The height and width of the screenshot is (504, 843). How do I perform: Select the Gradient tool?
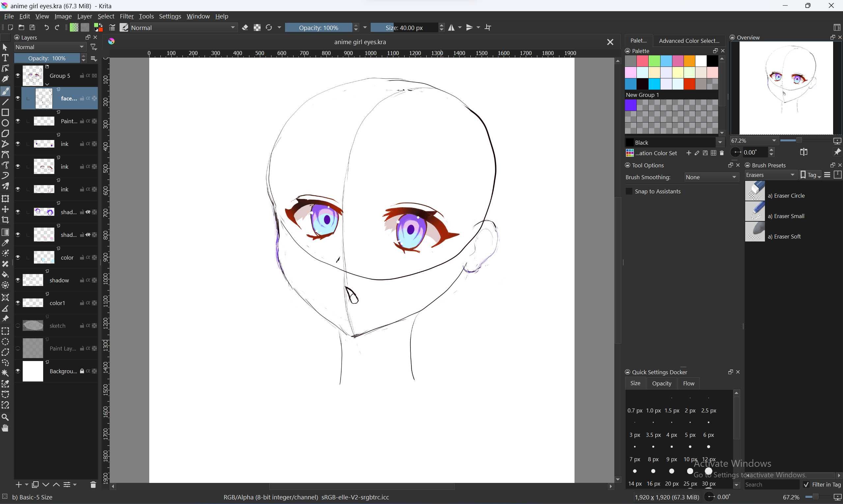point(5,232)
